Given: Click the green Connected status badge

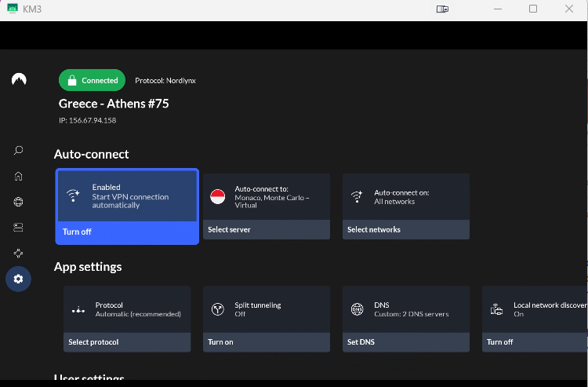Looking at the screenshot, I should (92, 80).
